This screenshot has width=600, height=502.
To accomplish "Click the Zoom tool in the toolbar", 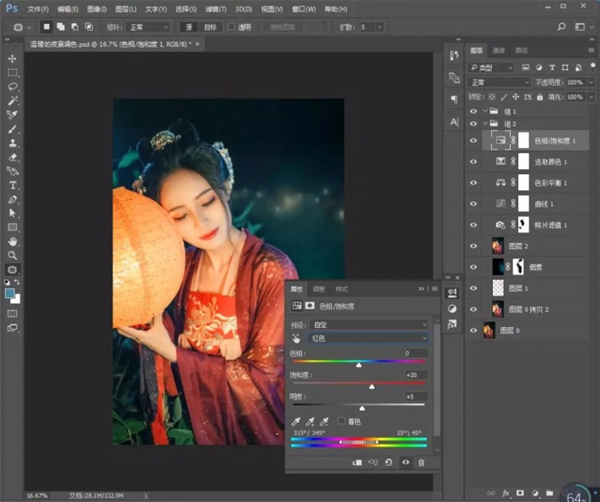I will tap(13, 255).
